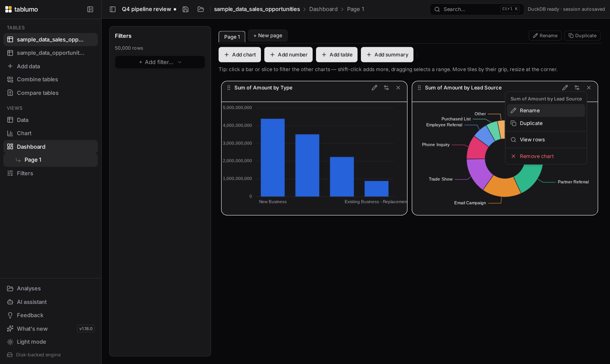
Task: Choose Duplicate in chart context menu
Action: (546, 123)
